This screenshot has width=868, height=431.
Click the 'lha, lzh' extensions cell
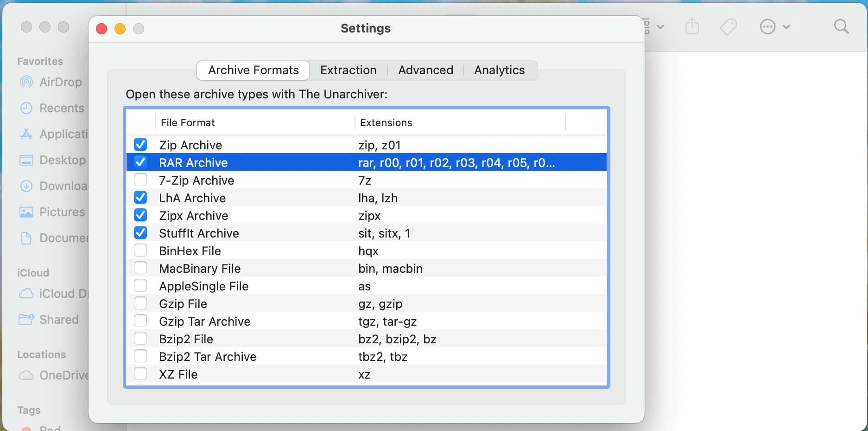click(378, 198)
